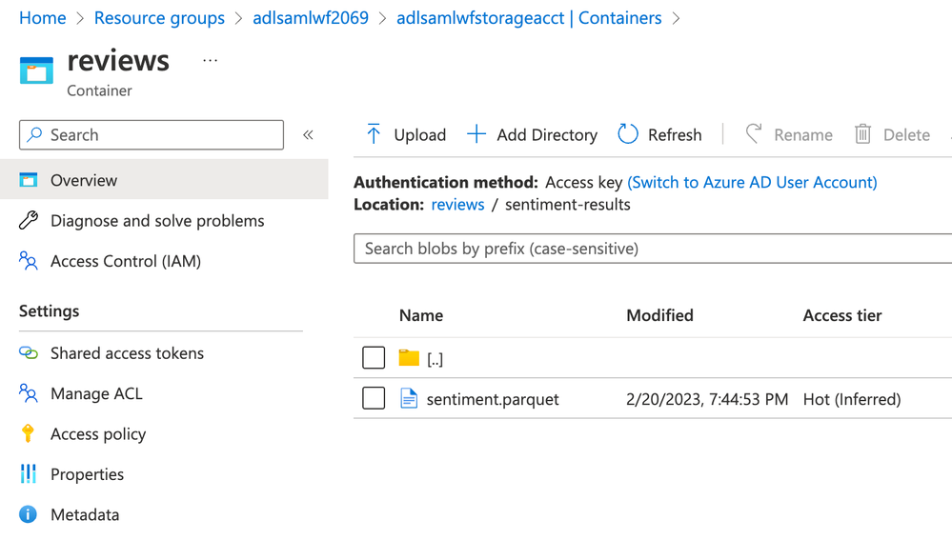This screenshot has height=560, width=952.
Task: Click the Access policy key icon
Action: [29, 433]
